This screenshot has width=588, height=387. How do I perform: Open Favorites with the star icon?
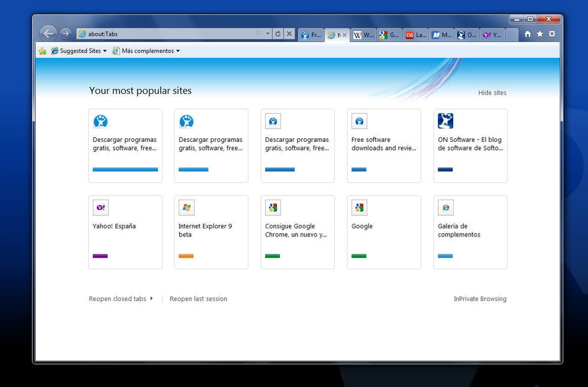[538, 34]
